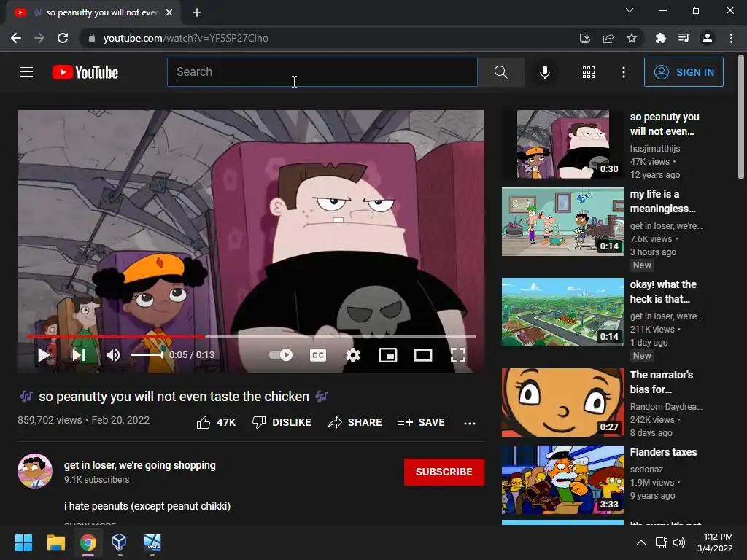Click the sedonaz channel name
The width and height of the screenshot is (747, 560).
646,470
